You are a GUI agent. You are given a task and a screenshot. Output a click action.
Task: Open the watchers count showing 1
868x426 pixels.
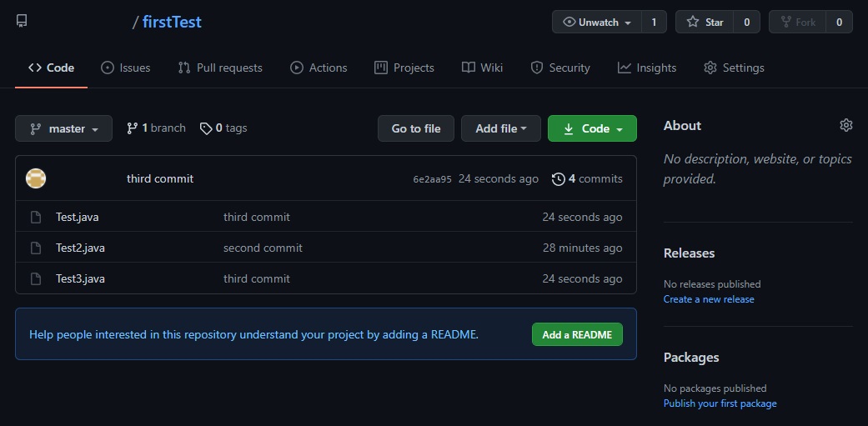(x=654, y=23)
